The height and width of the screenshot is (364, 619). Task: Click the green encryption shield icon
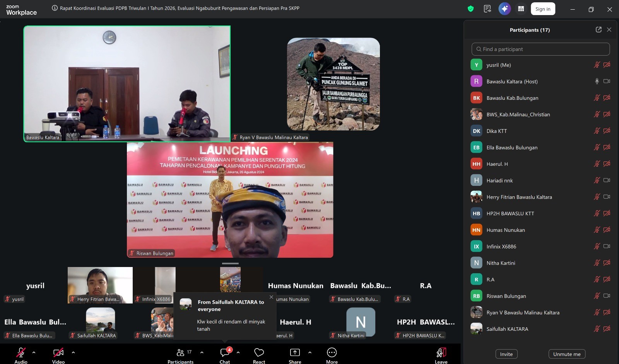[470, 9]
